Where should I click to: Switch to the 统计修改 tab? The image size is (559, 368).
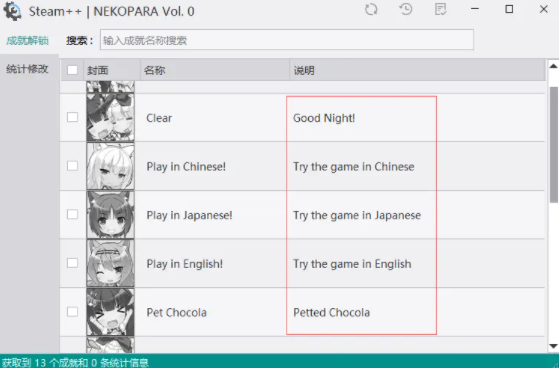coord(27,69)
